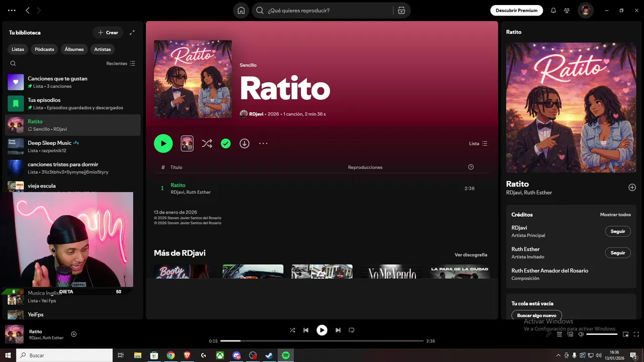Viewport: 644px width, 362px height.
Task: Filter library by Listas
Action: [18, 49]
